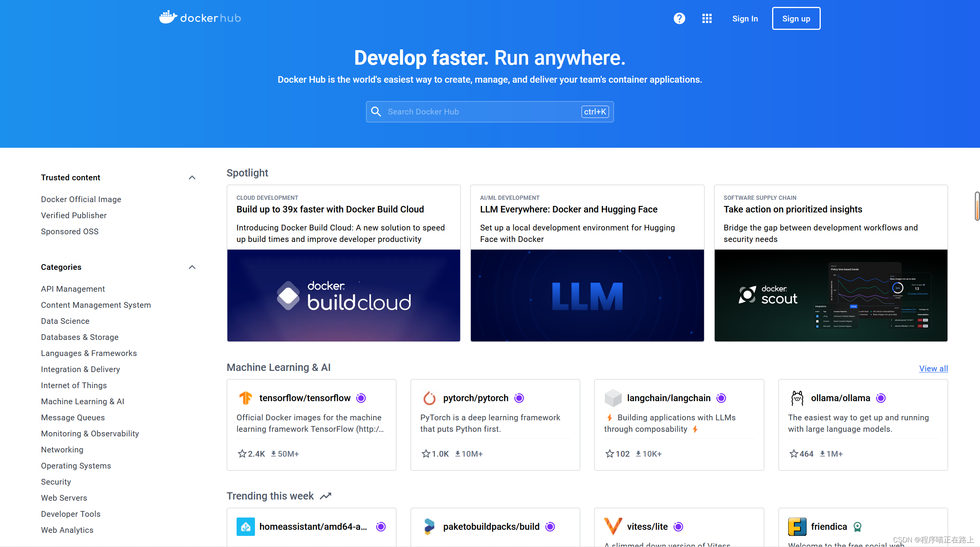Open the docker build cloud thumbnail

(343, 295)
